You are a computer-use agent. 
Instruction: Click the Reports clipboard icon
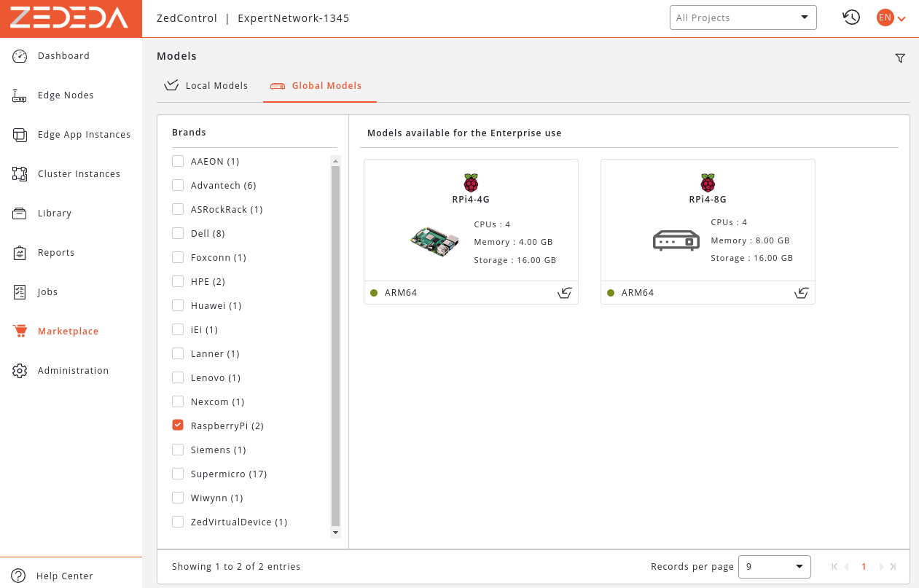pos(20,253)
